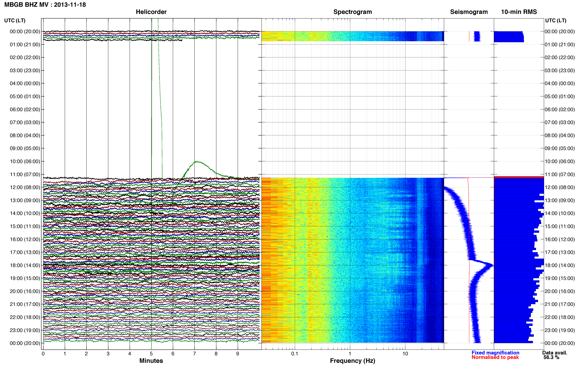Click the left '19:00 (15:00)' time label
The width and height of the screenshot is (588, 368).
(x=25, y=278)
